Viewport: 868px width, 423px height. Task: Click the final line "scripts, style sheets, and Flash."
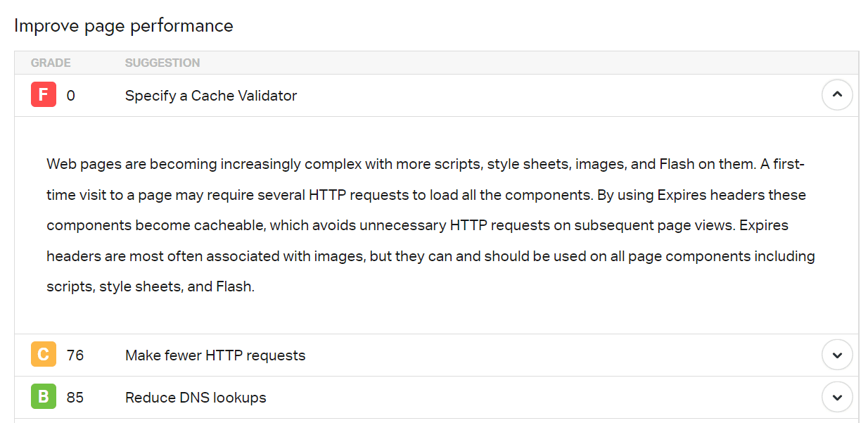pyautogui.click(x=150, y=287)
